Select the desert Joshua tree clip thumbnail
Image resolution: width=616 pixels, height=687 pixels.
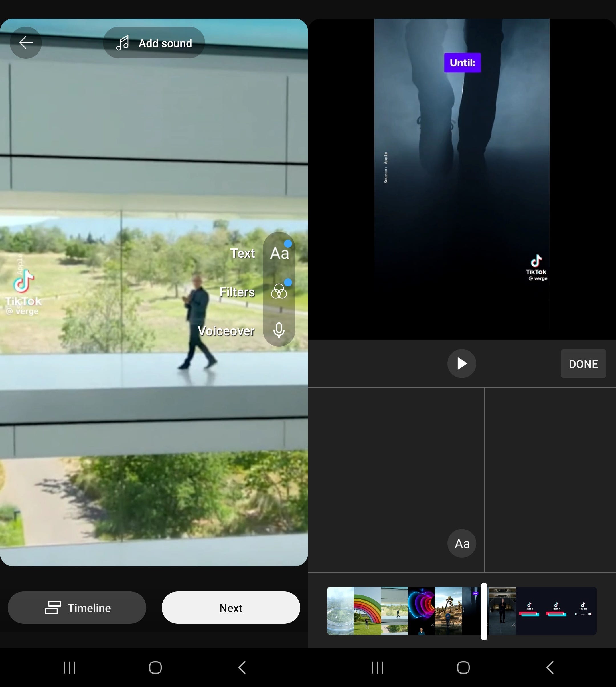448,611
